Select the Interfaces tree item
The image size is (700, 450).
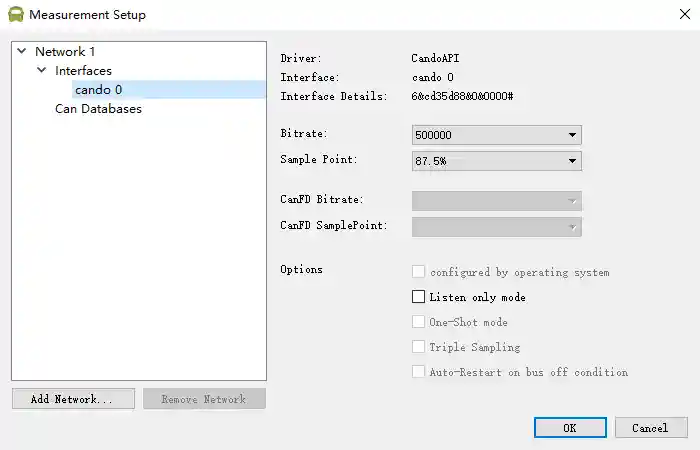(x=83, y=71)
